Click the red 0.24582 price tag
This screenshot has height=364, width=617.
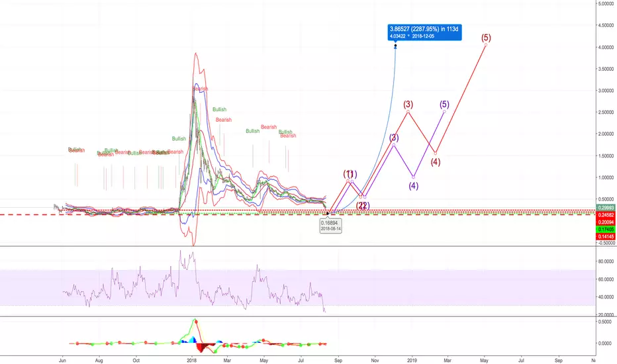point(606,215)
